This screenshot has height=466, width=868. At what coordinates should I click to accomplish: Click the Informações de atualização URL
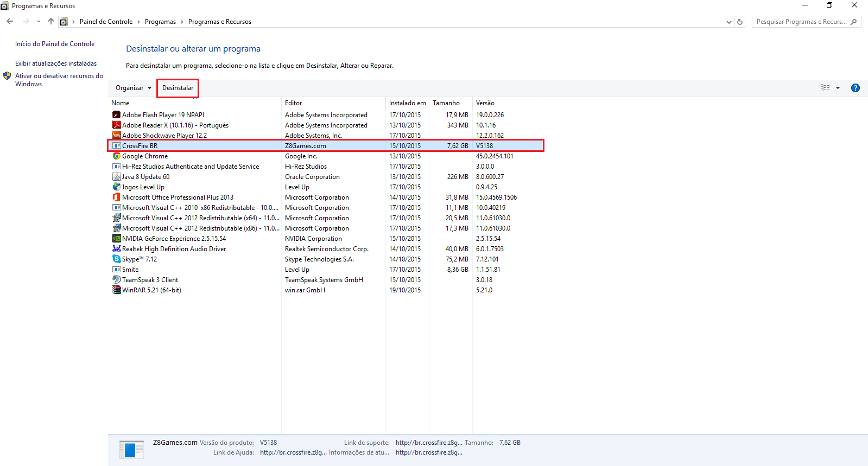click(x=429, y=452)
